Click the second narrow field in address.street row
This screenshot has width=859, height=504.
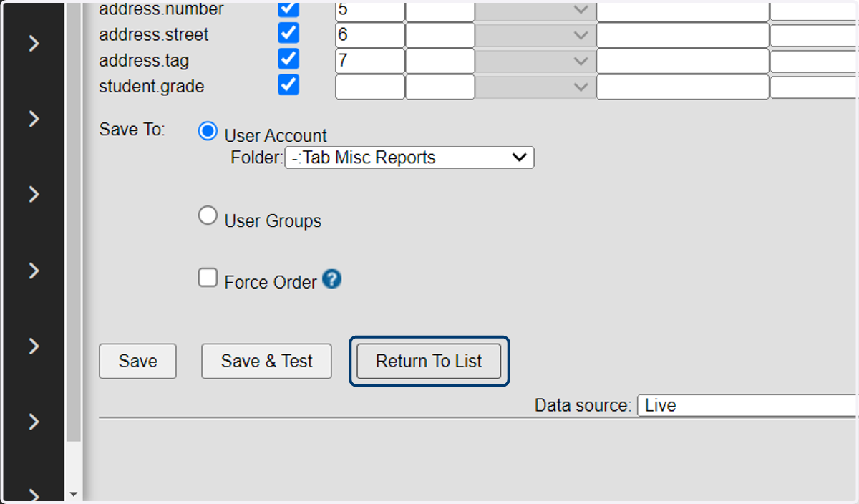pyautogui.click(x=440, y=35)
